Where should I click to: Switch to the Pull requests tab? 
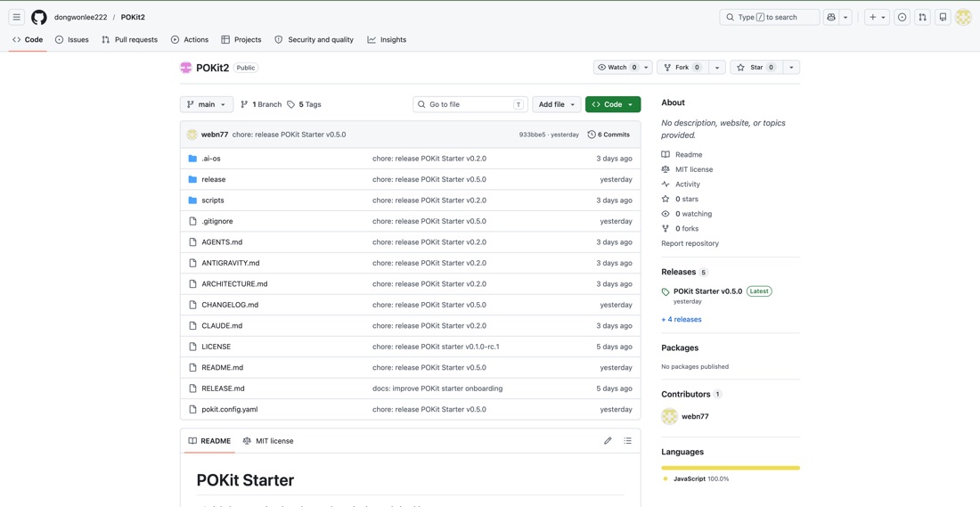[x=129, y=39]
